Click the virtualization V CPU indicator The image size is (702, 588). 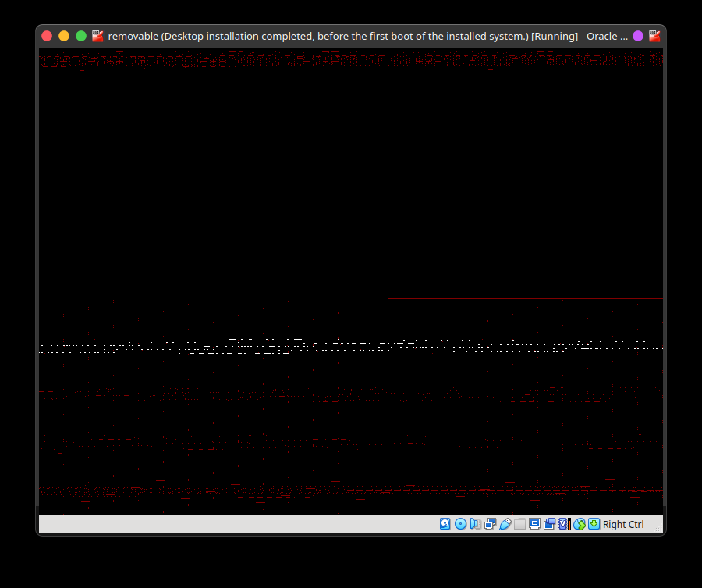564,524
